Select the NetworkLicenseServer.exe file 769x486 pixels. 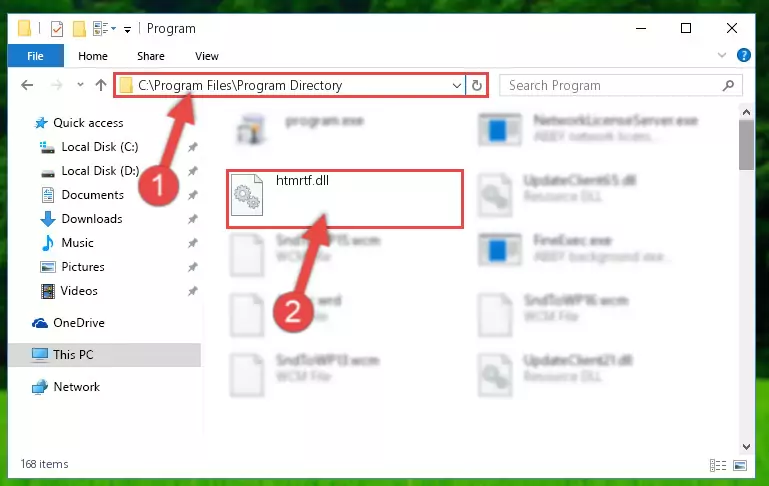(588, 128)
